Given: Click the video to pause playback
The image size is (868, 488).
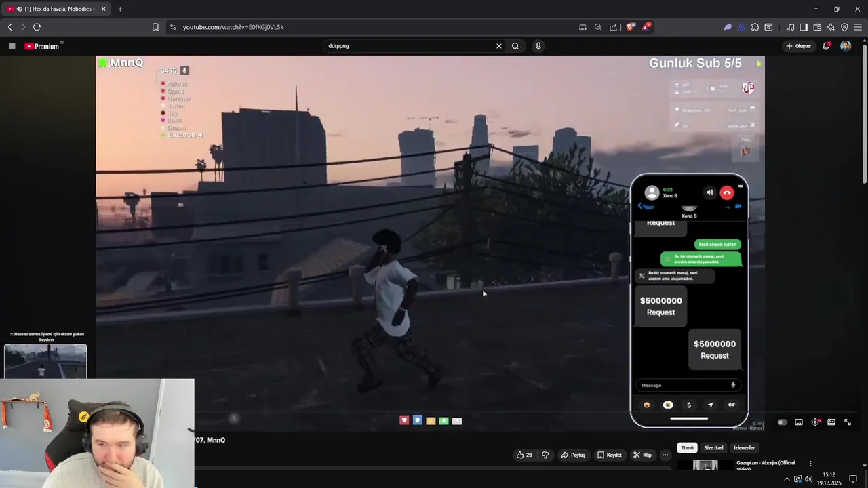Looking at the screenshot, I should click(430, 243).
